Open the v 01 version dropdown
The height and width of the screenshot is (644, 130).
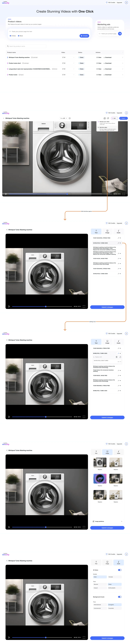coord(64,118)
